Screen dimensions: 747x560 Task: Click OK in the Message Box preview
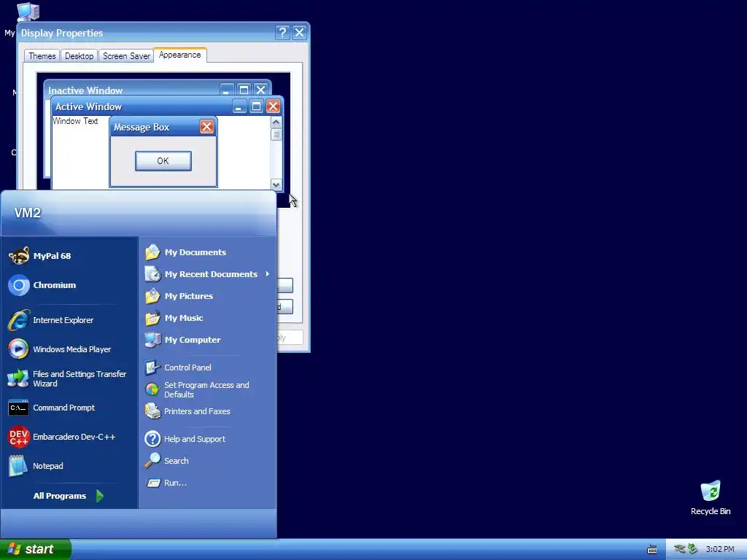click(163, 161)
